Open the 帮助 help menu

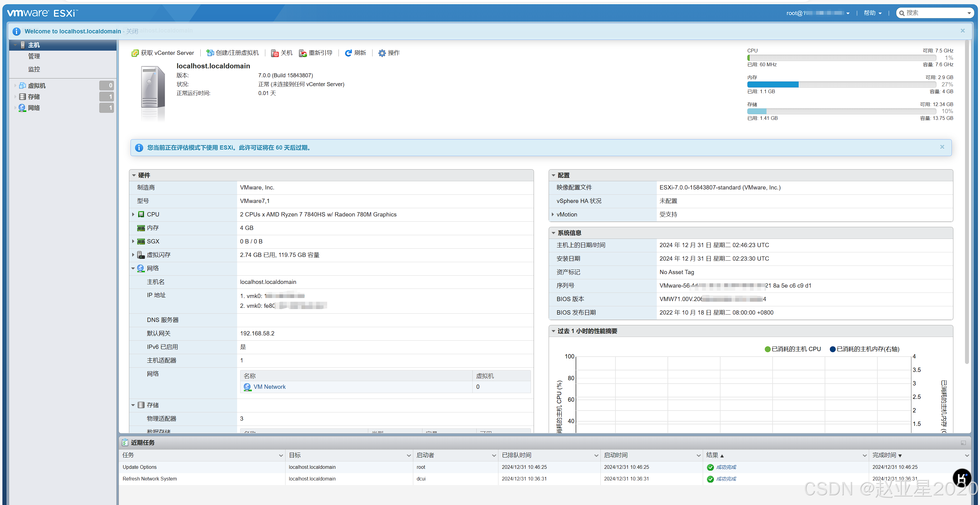coord(873,13)
